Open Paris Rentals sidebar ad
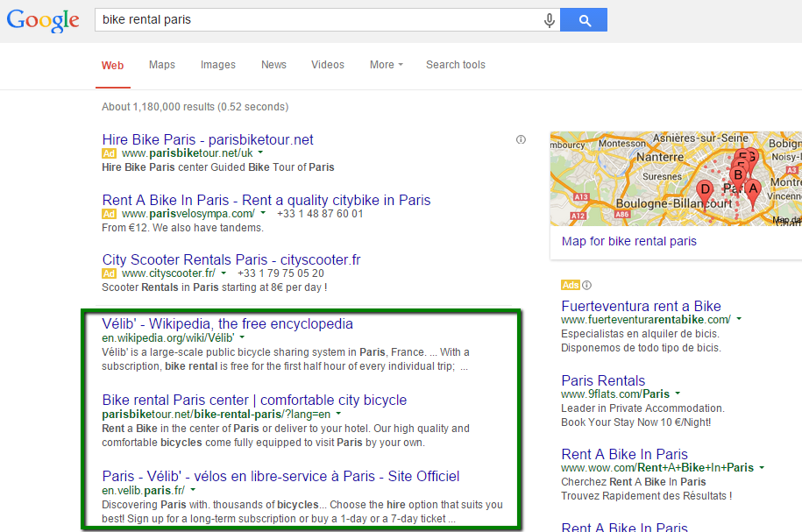This screenshot has height=532, width=802. point(603,380)
